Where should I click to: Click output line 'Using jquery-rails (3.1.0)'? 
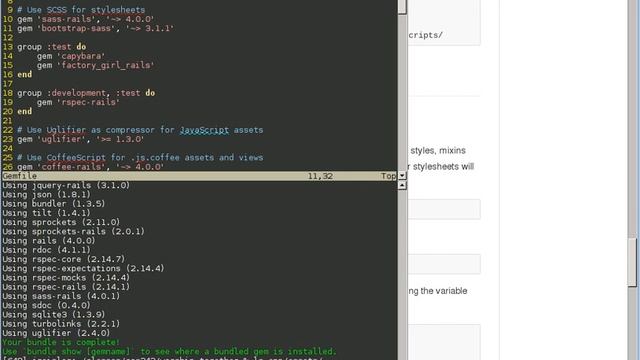tap(66, 185)
